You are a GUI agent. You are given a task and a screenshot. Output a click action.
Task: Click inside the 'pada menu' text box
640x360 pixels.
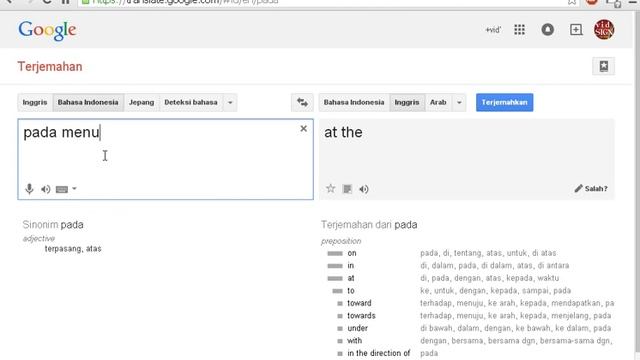pos(165,155)
